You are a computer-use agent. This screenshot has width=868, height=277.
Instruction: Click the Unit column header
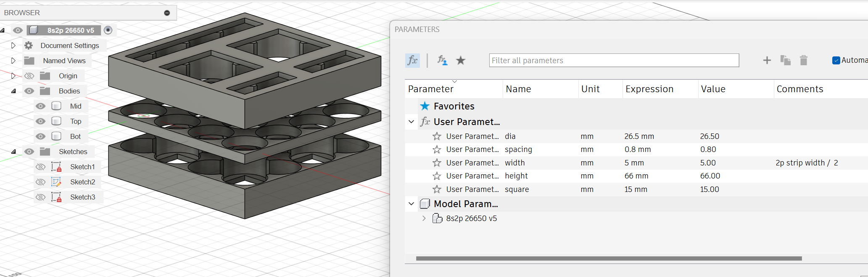pos(600,89)
